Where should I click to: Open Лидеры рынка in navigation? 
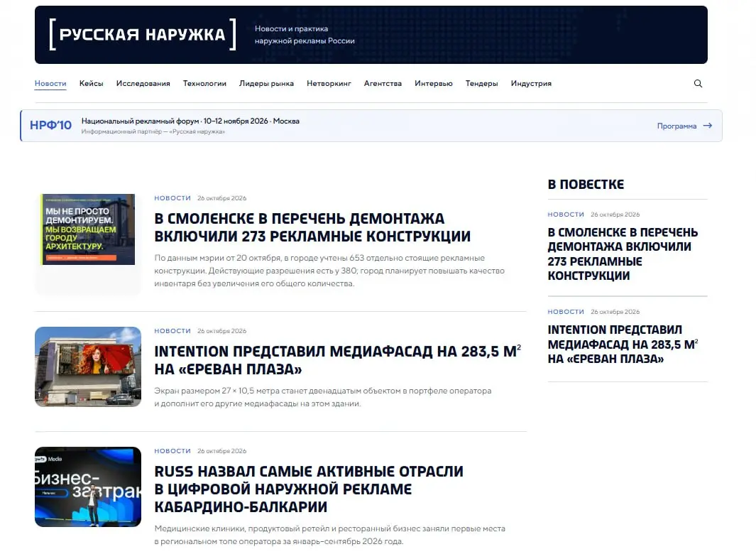267,83
